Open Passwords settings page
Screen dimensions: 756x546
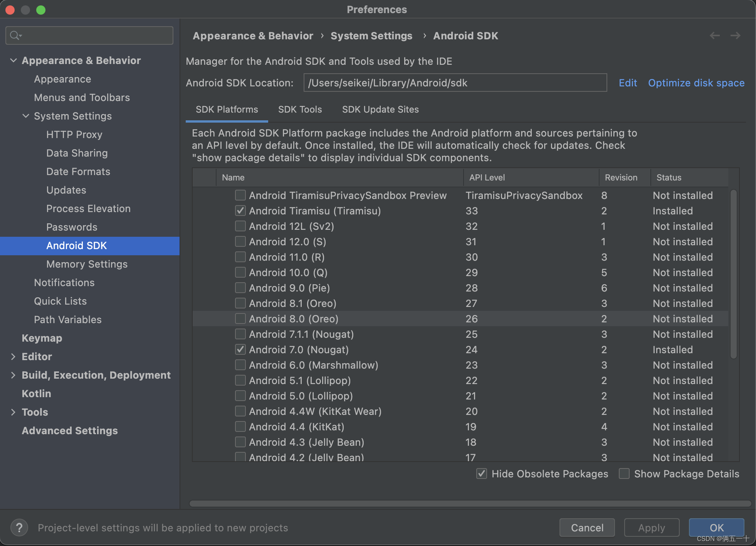[72, 227]
